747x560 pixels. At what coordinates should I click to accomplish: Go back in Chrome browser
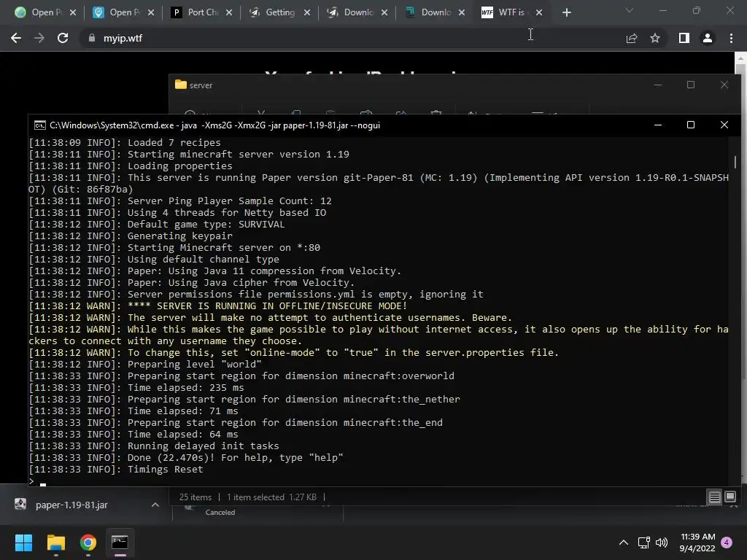(16, 38)
